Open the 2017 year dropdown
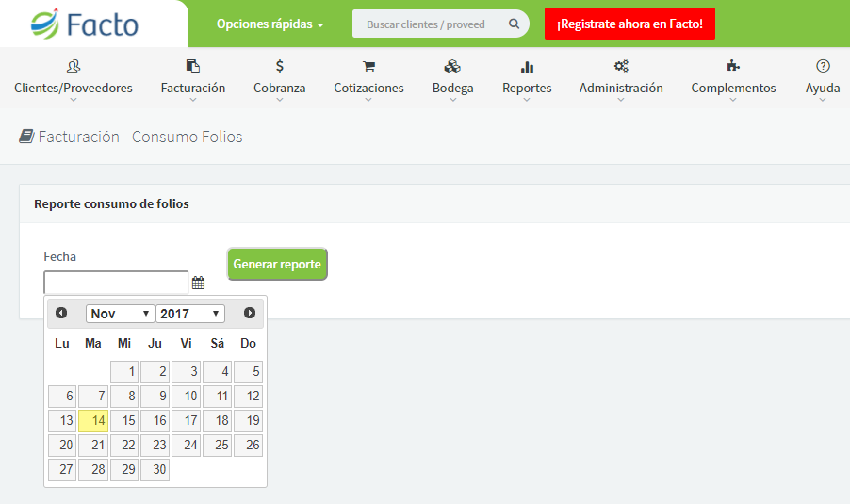Screen dimensions: 850x504 point(190,314)
